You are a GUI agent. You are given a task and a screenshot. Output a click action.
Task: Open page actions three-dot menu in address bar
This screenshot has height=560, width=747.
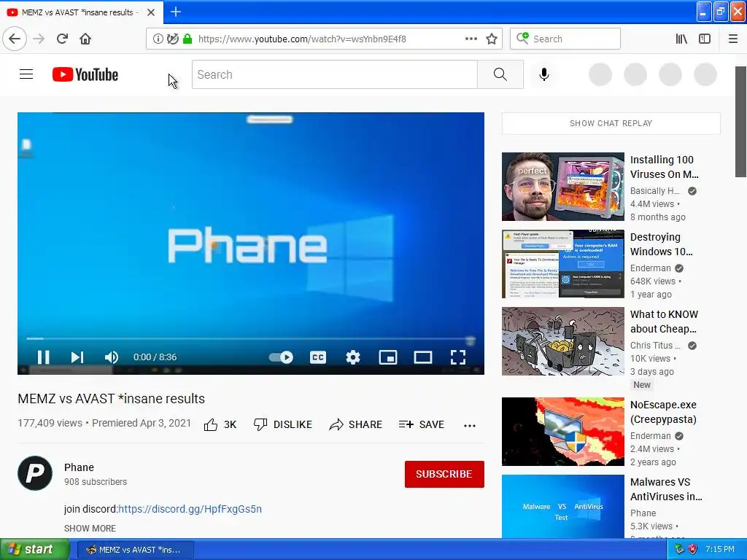(471, 39)
